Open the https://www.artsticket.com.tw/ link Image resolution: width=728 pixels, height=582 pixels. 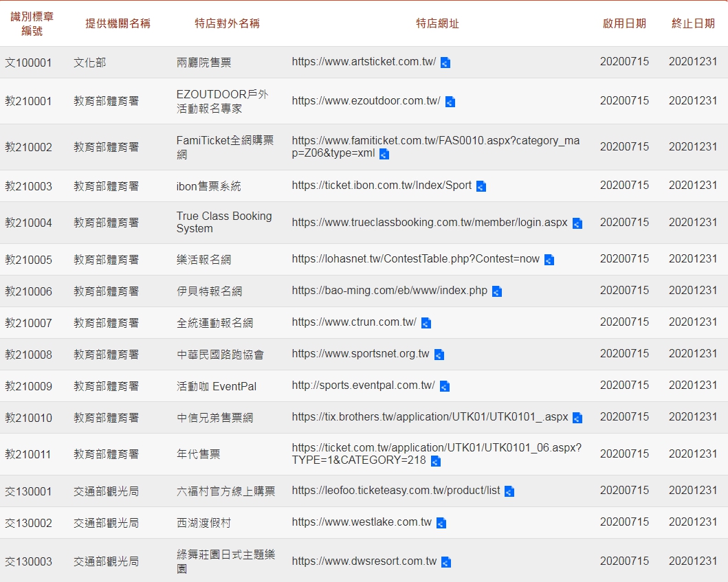pyautogui.click(x=364, y=62)
